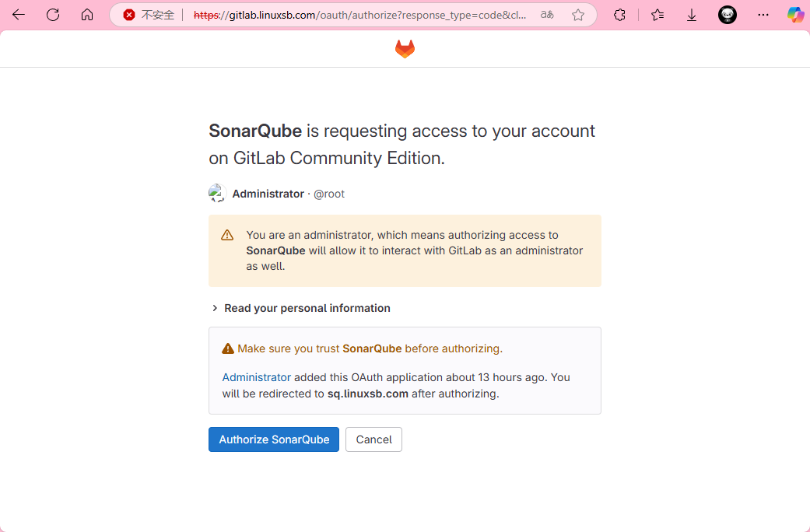Open the extensions puzzle icon
The image size is (810, 532).
619,15
